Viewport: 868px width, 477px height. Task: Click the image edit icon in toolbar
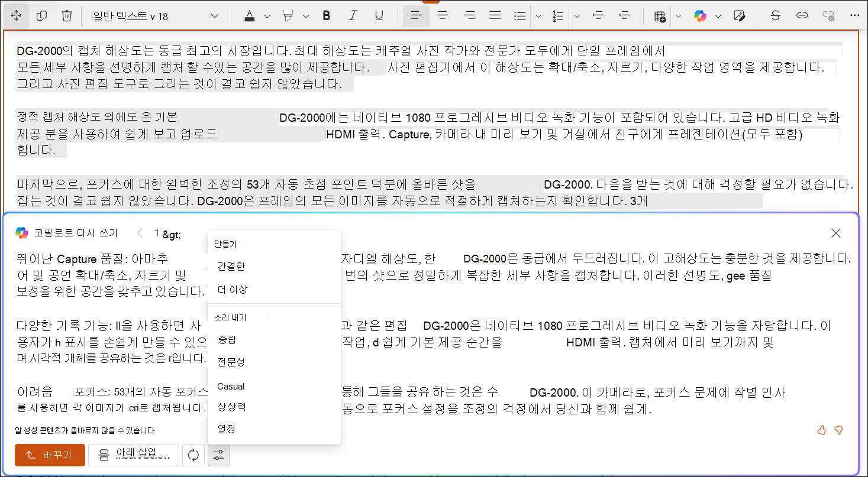[738, 16]
